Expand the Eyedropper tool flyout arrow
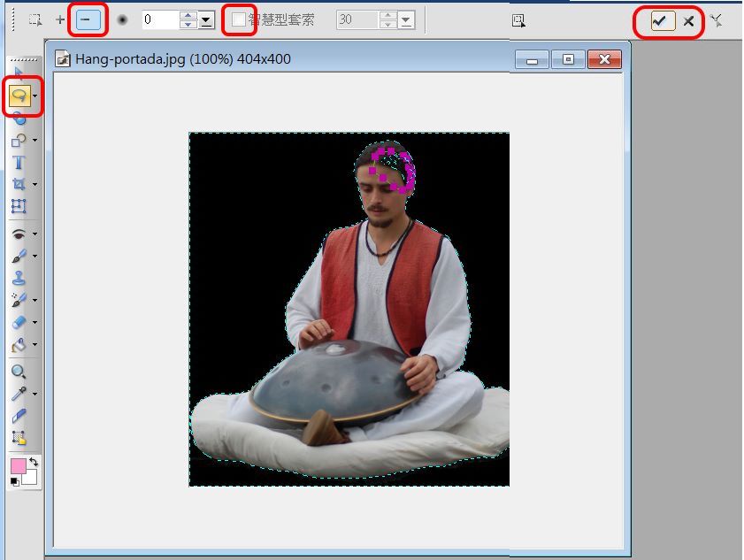The height and width of the screenshot is (560, 744). [x=35, y=394]
